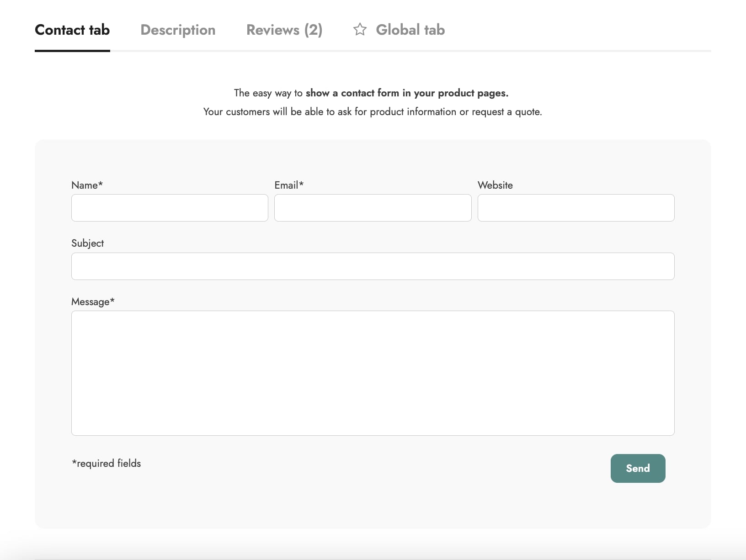Click the 'Your customers will be able' sentence
This screenshot has width=746, height=560.
point(372,112)
